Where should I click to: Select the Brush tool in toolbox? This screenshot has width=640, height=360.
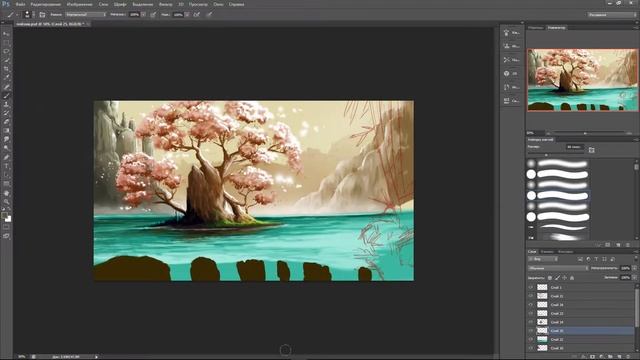(6, 96)
